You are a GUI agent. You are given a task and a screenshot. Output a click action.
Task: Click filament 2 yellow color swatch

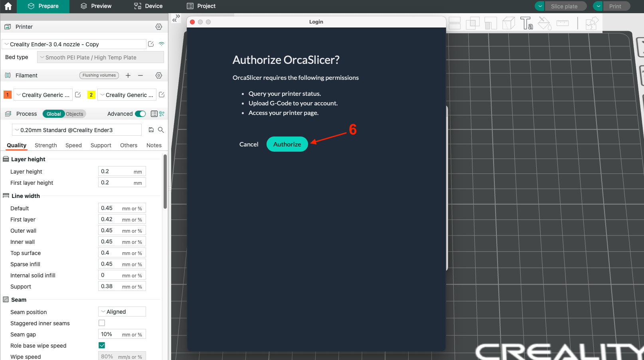[91, 95]
